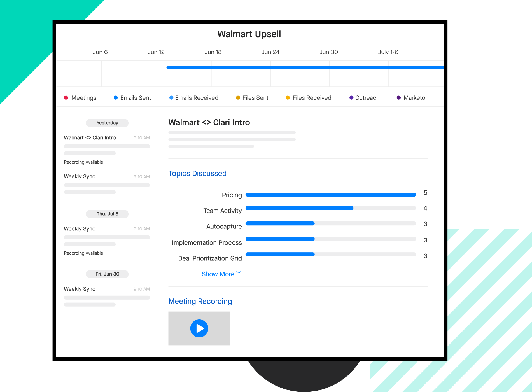Play the meeting recording video
The width and height of the screenshot is (532, 392).
[x=199, y=328]
